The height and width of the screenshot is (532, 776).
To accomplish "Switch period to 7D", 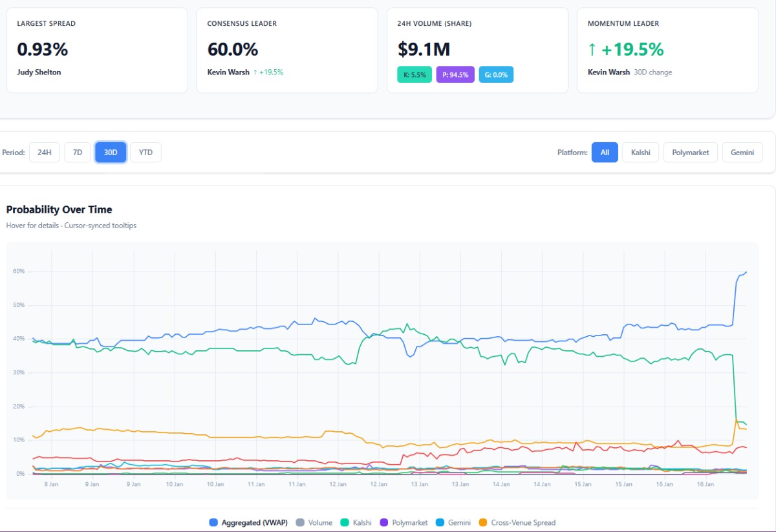I will pyautogui.click(x=78, y=153).
